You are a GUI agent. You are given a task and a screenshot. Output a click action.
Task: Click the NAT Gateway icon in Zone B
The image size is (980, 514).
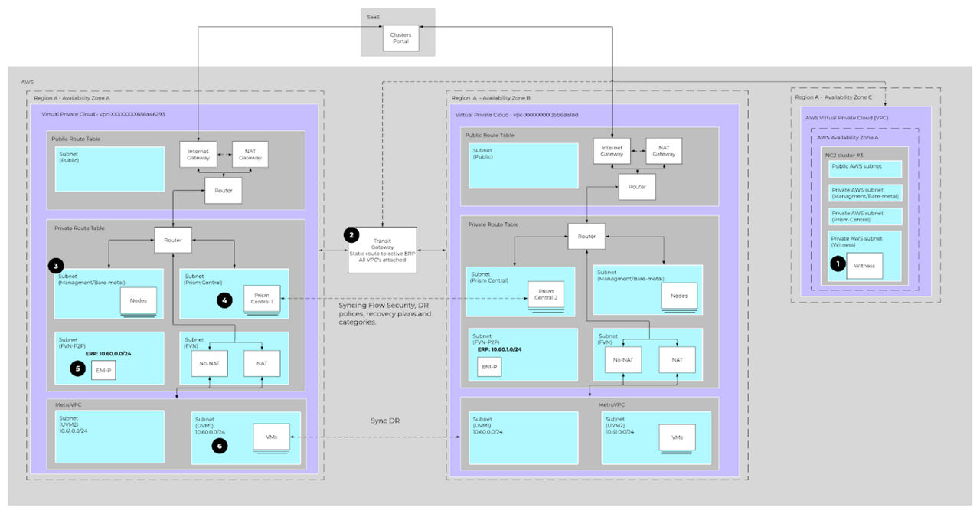(x=663, y=150)
